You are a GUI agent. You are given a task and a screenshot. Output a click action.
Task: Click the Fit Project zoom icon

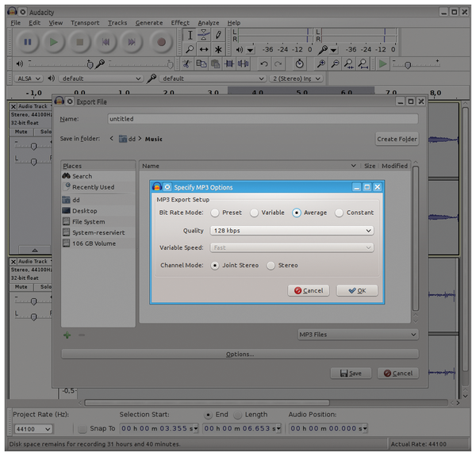click(363, 63)
